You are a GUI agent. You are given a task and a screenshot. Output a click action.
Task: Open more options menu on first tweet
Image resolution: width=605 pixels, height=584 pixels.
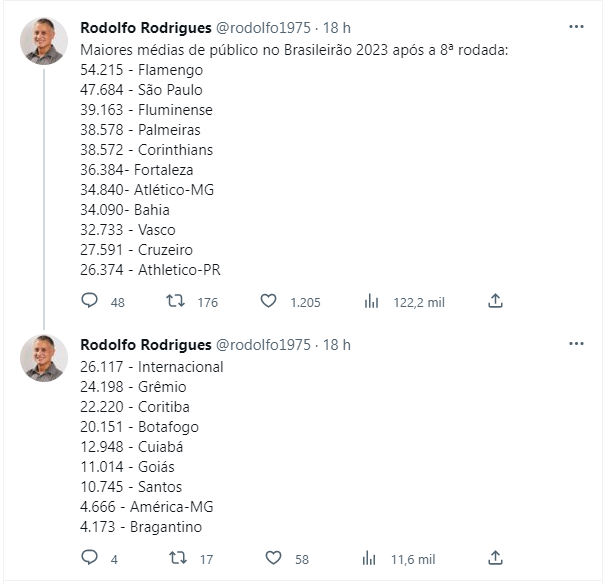pyautogui.click(x=576, y=27)
